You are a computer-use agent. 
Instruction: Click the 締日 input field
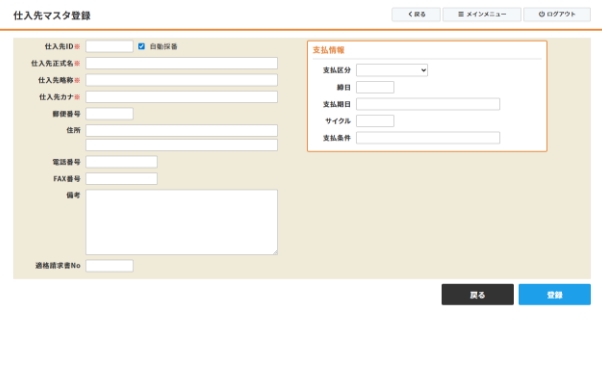click(x=375, y=88)
